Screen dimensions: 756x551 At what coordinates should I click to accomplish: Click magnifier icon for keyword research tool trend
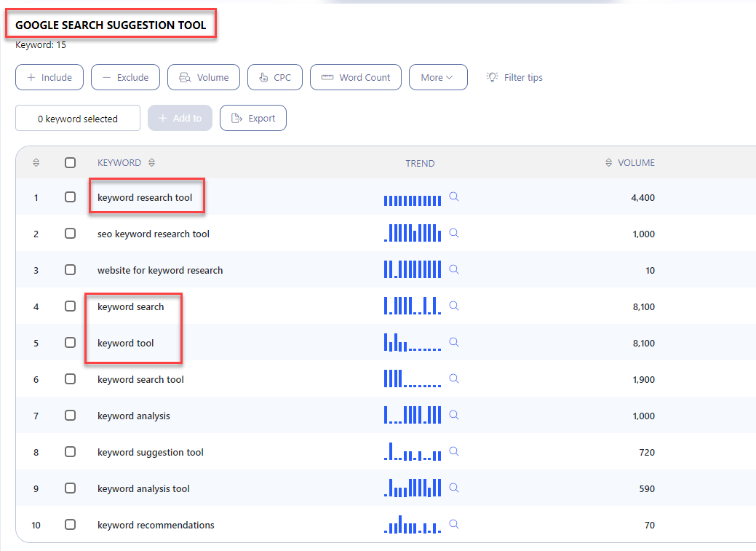[x=454, y=197]
